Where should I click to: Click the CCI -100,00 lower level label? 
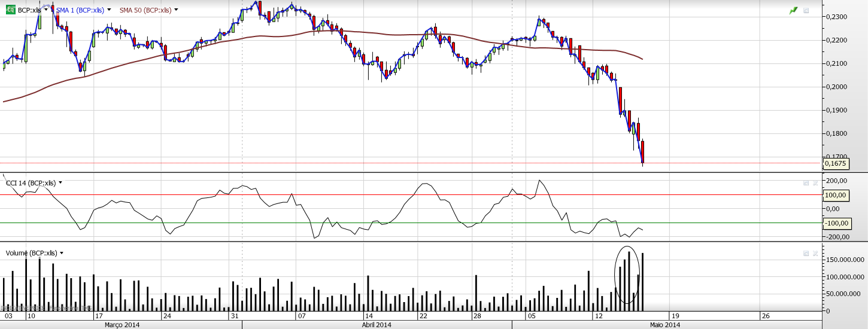(x=836, y=223)
